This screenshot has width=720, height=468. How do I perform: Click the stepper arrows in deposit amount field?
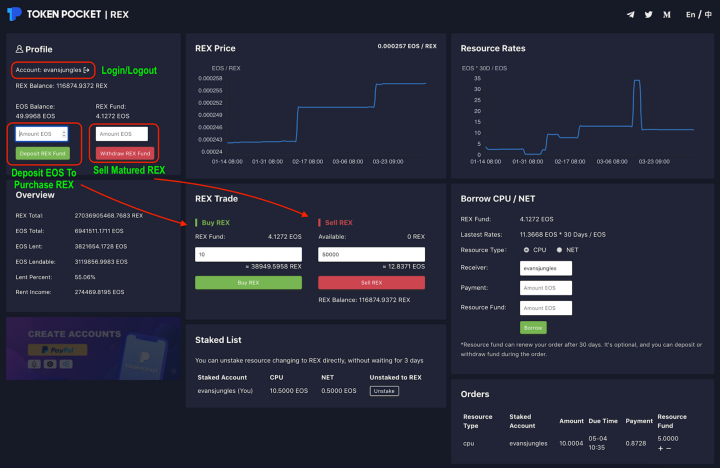64,134
